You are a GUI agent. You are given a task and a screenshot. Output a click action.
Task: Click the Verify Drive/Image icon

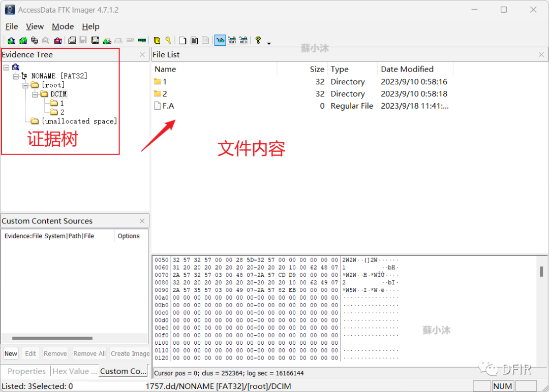pos(130,41)
